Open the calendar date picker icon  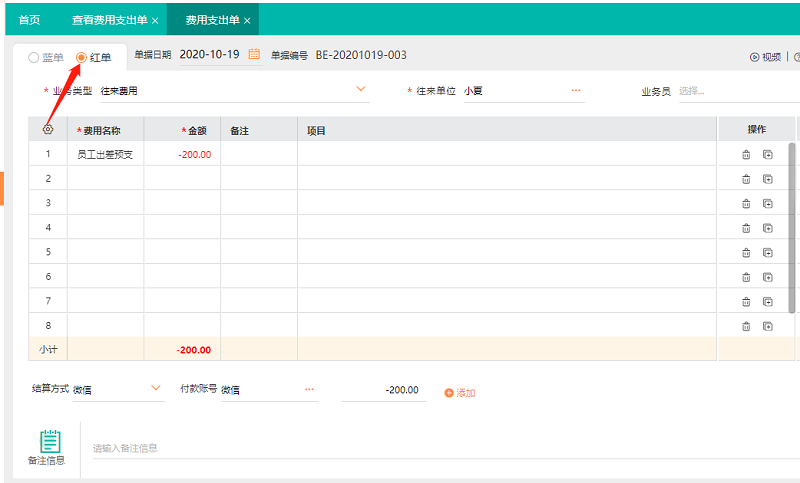[254, 55]
